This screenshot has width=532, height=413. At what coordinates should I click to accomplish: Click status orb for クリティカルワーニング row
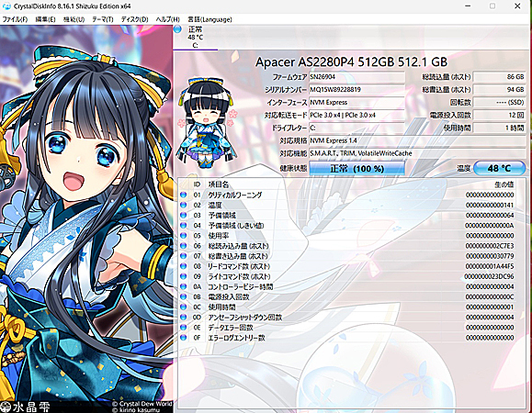point(183,195)
